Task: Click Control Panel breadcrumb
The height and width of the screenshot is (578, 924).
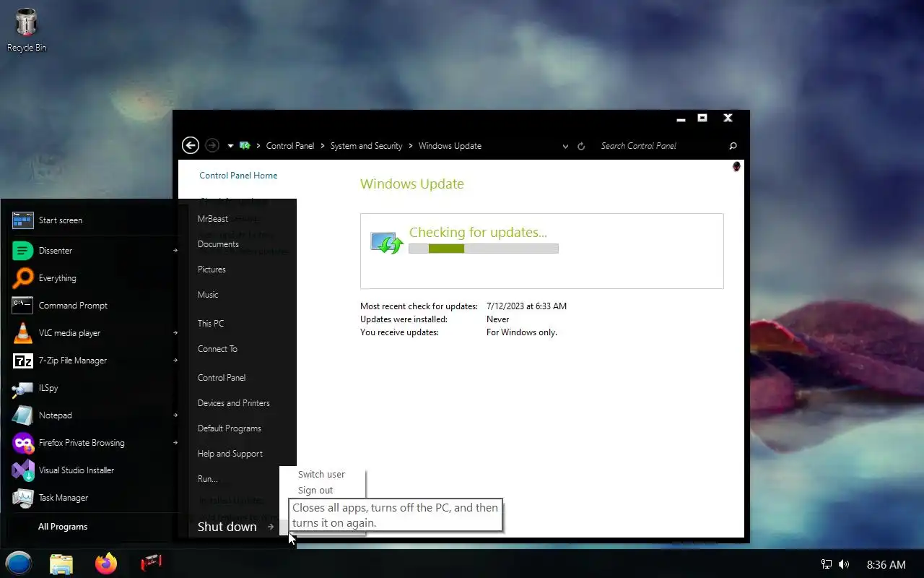Action: pos(290,146)
